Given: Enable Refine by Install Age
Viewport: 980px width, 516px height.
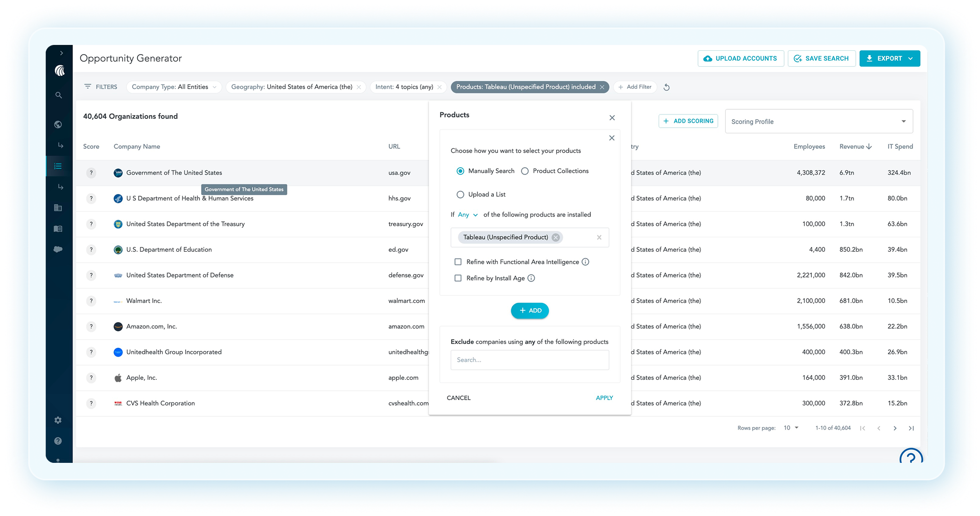Looking at the screenshot, I should (458, 278).
